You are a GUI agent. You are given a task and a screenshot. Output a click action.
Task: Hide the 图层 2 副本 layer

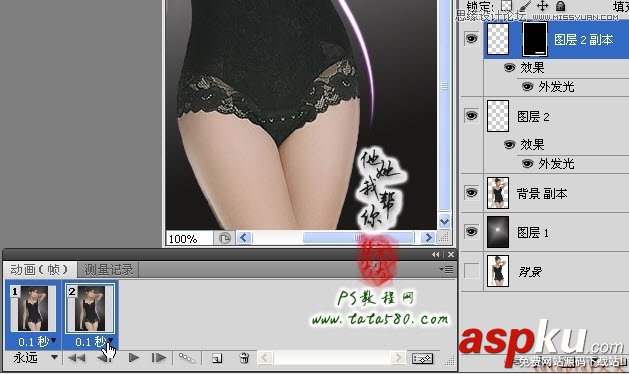click(x=471, y=39)
